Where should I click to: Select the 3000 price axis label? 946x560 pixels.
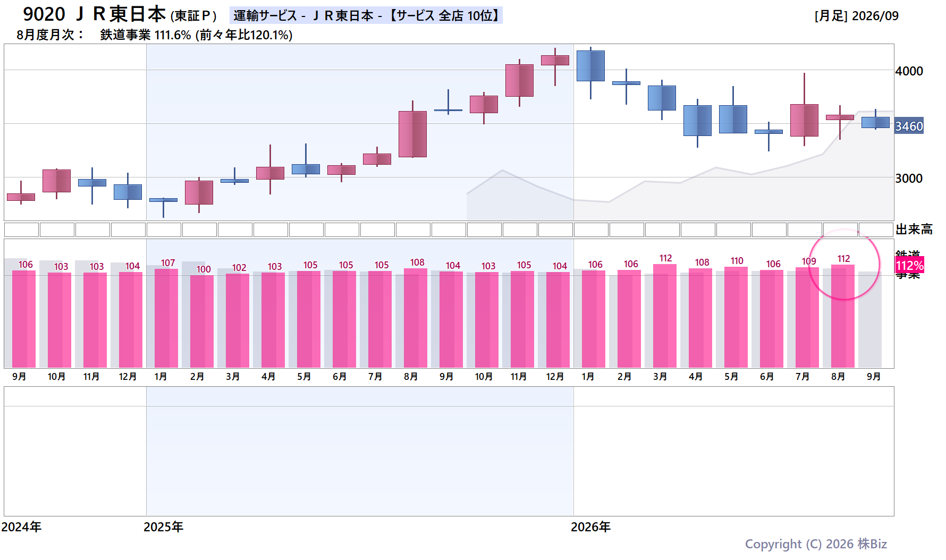[x=909, y=179]
